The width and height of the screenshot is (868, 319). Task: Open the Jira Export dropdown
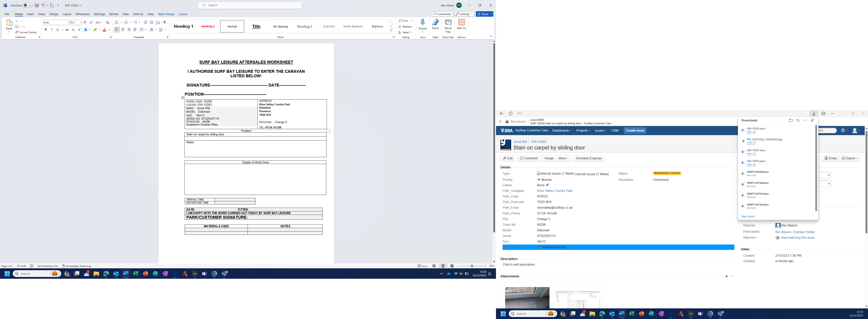(849, 158)
